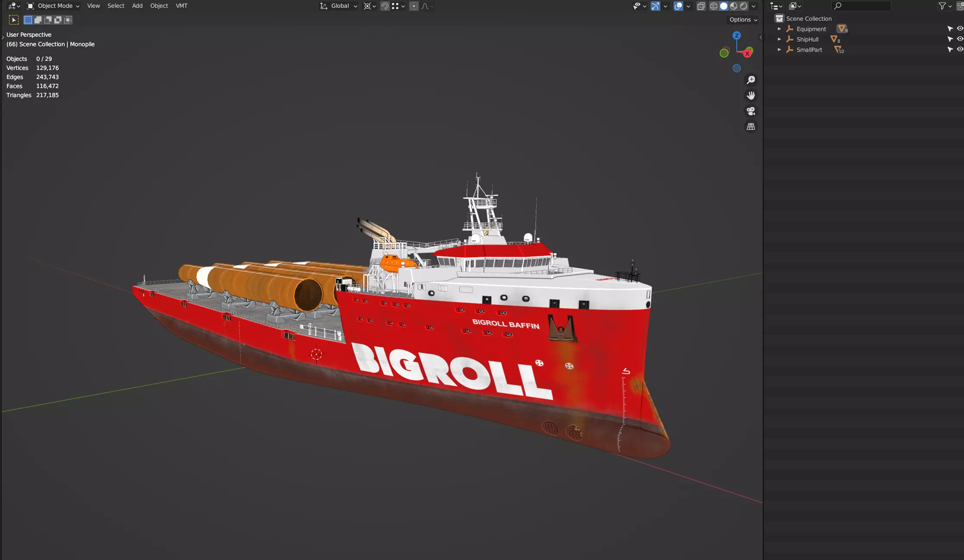Toggle proportional editing
964x560 pixels.
(x=414, y=6)
